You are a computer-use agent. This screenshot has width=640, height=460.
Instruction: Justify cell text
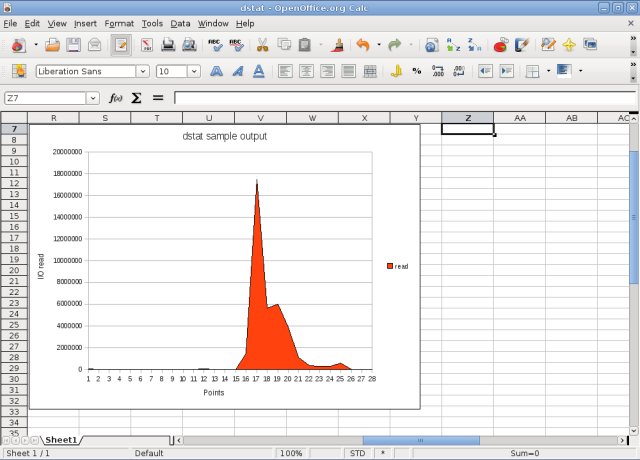point(349,71)
